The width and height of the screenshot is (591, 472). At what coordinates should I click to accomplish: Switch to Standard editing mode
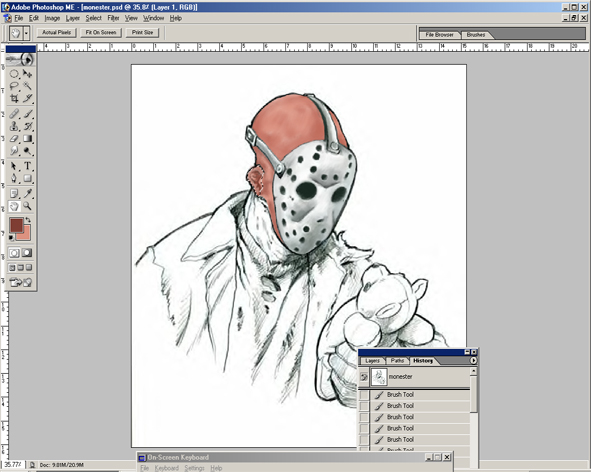pyautogui.click(x=14, y=253)
